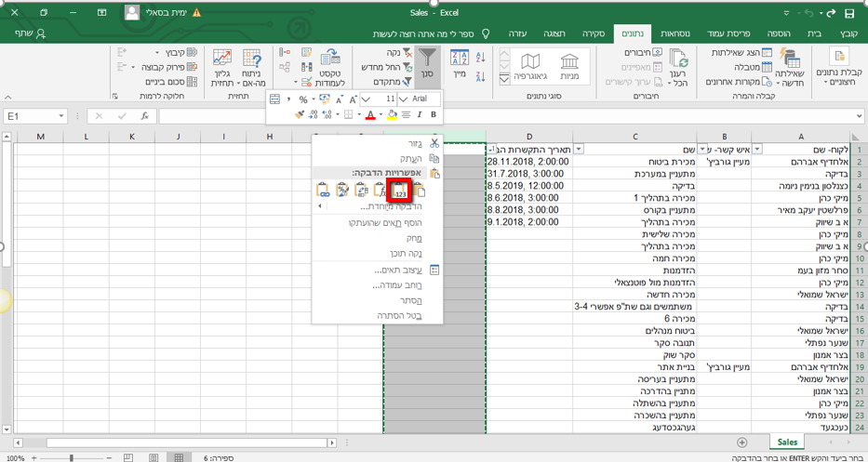The width and height of the screenshot is (868, 462).
Task: Choose the Paste Formatting clipboard option
Action: [x=342, y=190]
